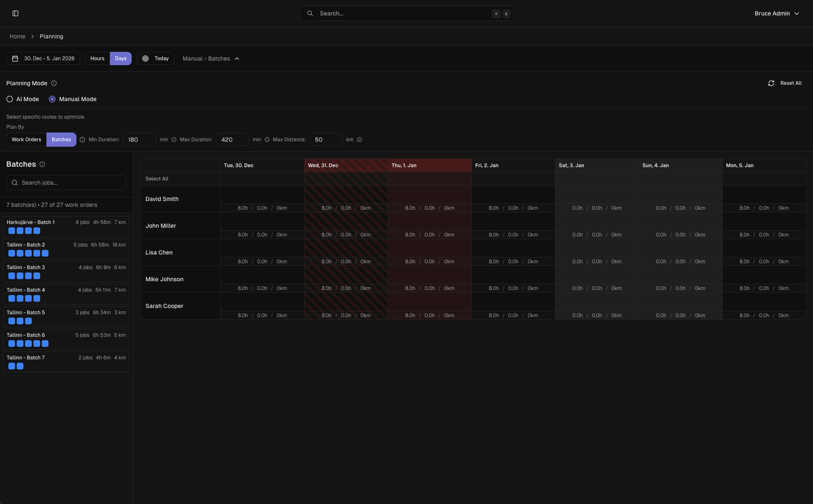
Task: Click the Today target icon
Action: click(x=145, y=59)
